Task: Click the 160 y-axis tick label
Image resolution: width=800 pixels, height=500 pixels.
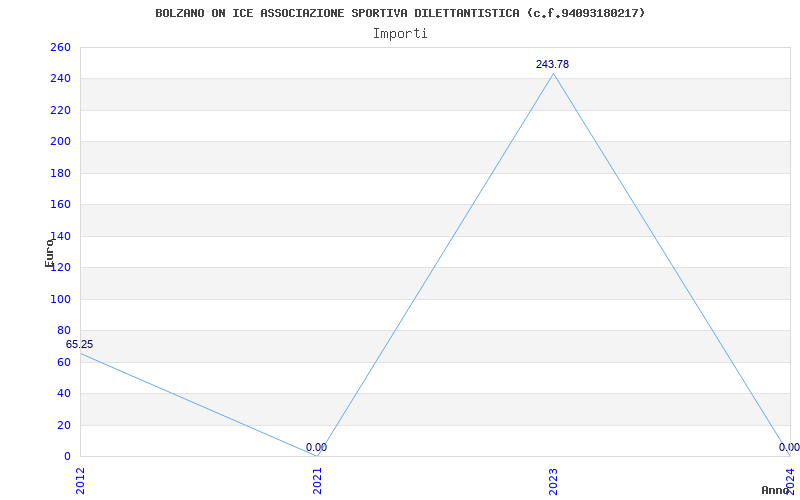Action: click(60, 205)
